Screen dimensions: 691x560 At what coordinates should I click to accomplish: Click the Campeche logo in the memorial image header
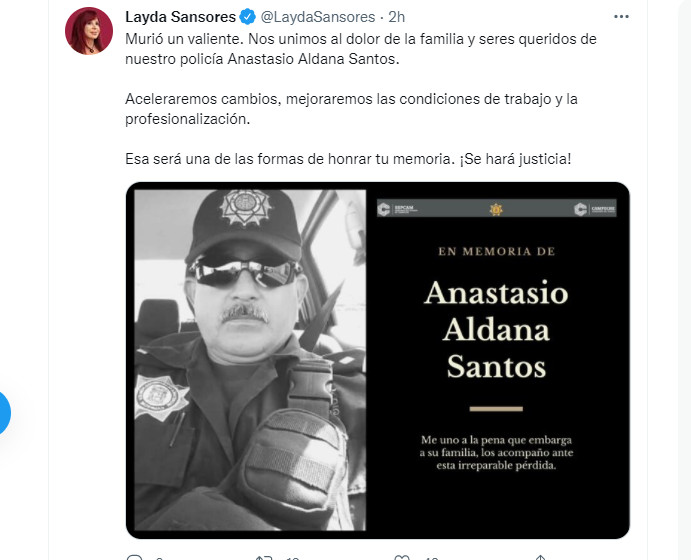coord(594,209)
